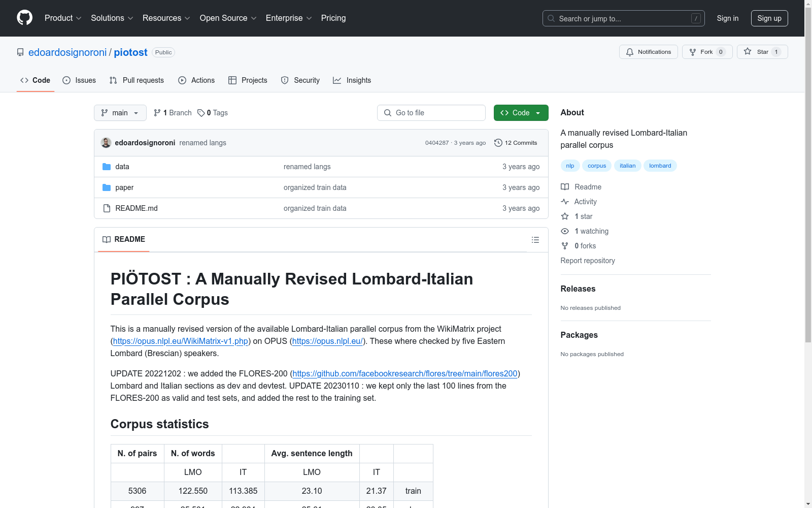Click the magnifier icon in Go to file

pos(388,113)
